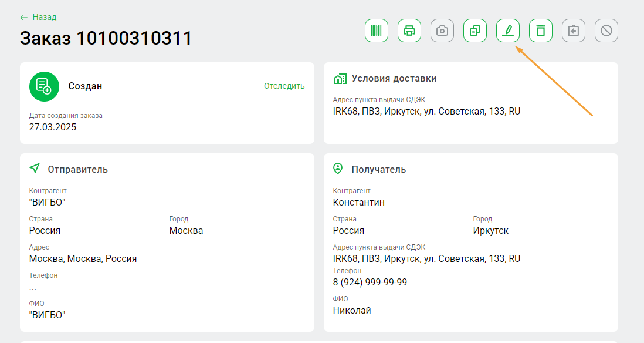
Task: Click the crossed-circle cancel icon
Action: coord(606,31)
